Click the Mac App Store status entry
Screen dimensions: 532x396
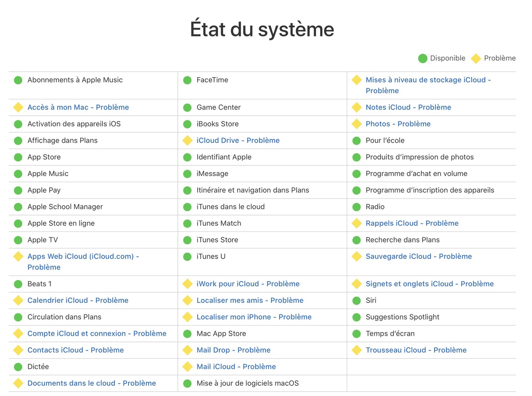(221, 333)
